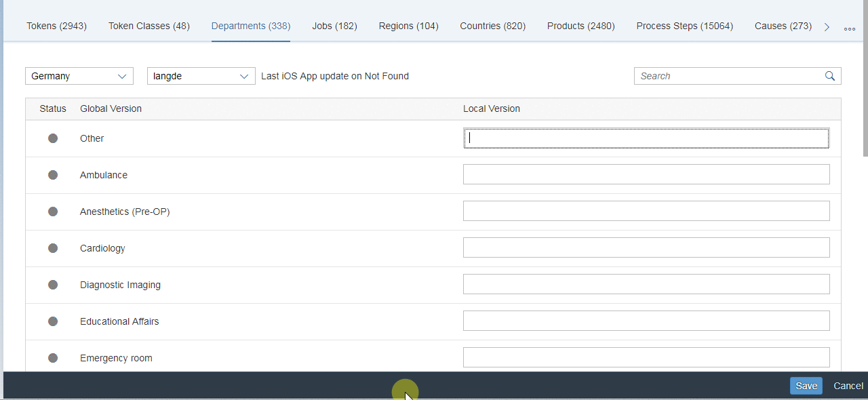The image size is (868, 400).
Task: Click the status dot for Other
Action: 53,138
